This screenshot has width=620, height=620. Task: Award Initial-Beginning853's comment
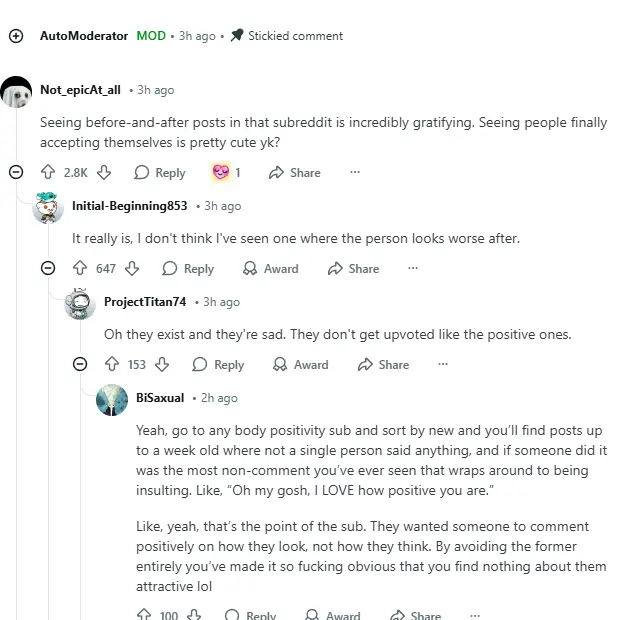point(271,268)
